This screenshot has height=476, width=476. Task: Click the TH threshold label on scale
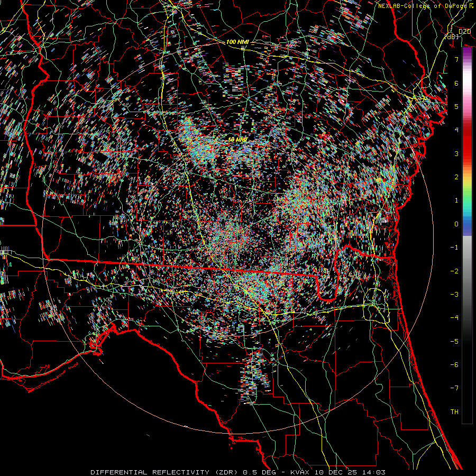pos(454,412)
